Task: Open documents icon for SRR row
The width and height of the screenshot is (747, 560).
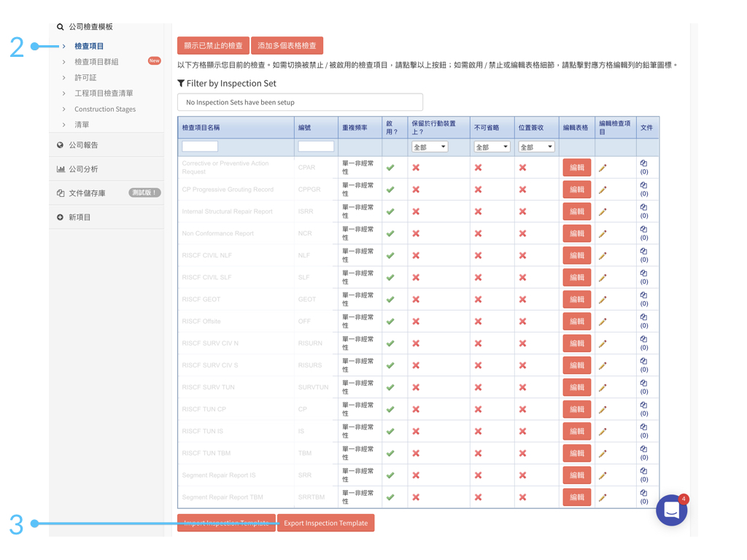Action: click(643, 471)
